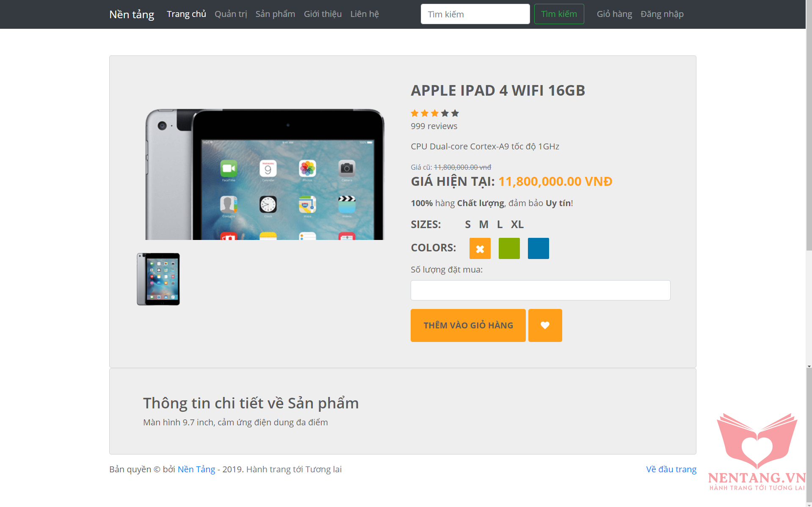Screen dimensions: 812x507
Task: Choose the green color swatch
Action: 509,248
